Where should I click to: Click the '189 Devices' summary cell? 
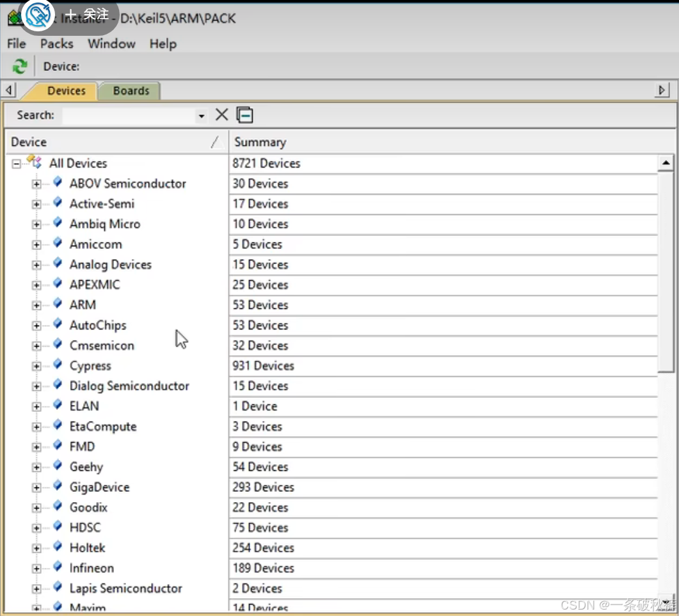443,569
